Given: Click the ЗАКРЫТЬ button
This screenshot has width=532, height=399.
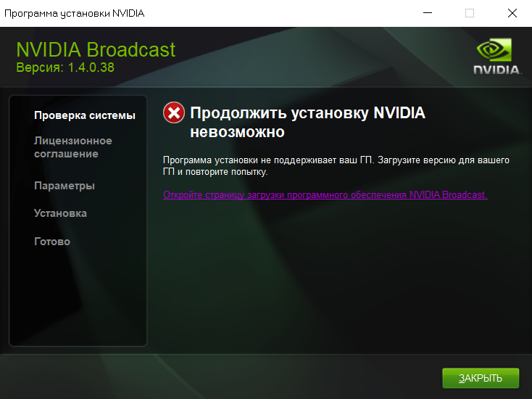Looking at the screenshot, I should [481, 378].
